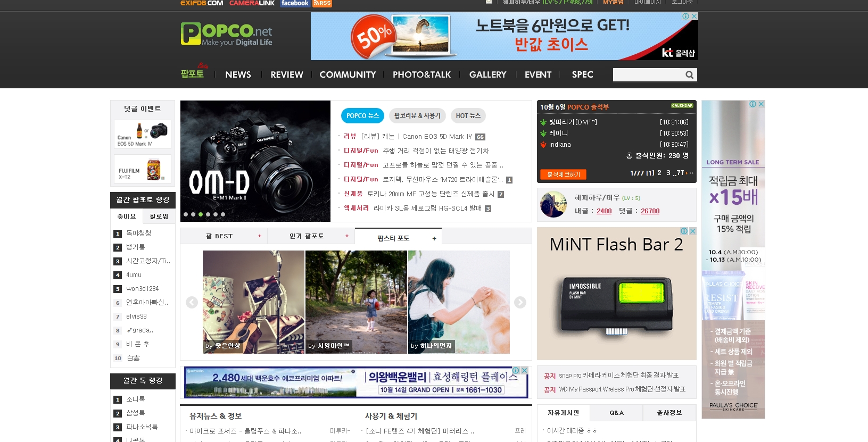The width and height of the screenshot is (868, 442).
Task: Open the EVENT menu
Action: pos(538,74)
